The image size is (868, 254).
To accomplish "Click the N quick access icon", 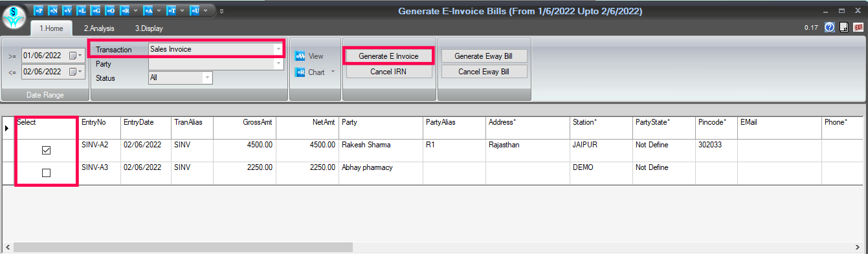I will pyautogui.click(x=52, y=10).
